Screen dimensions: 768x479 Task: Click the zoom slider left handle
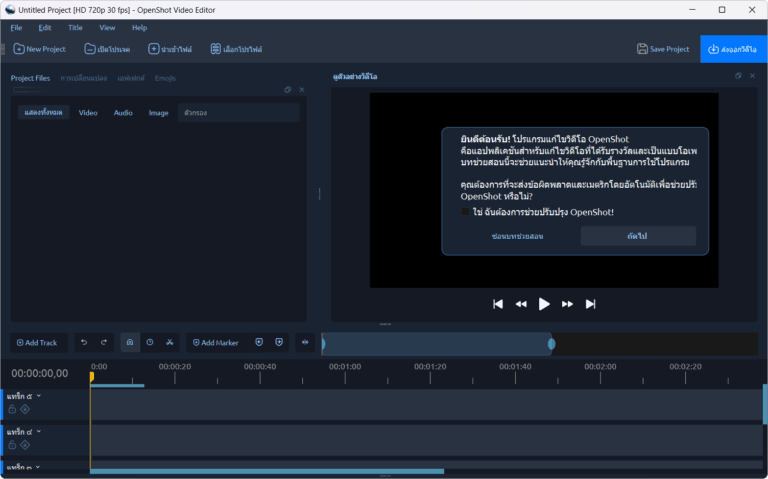pos(323,344)
